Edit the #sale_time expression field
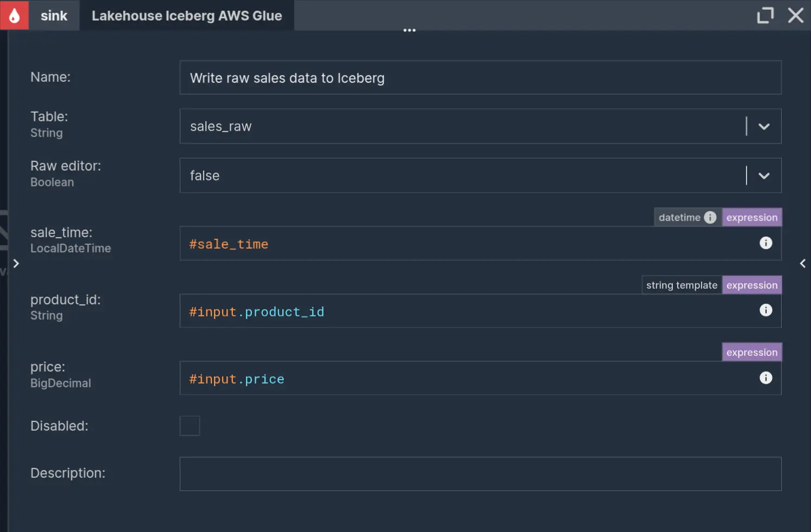 [x=480, y=244]
